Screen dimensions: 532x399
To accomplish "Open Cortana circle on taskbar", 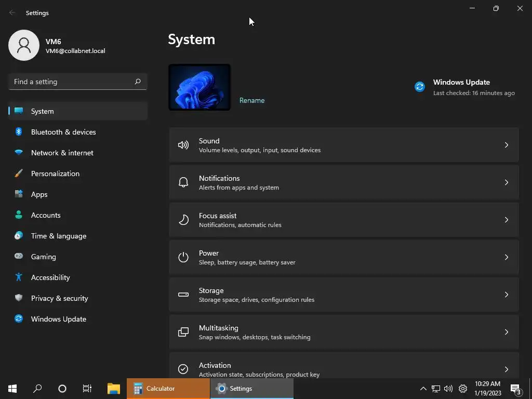I will pos(62,389).
